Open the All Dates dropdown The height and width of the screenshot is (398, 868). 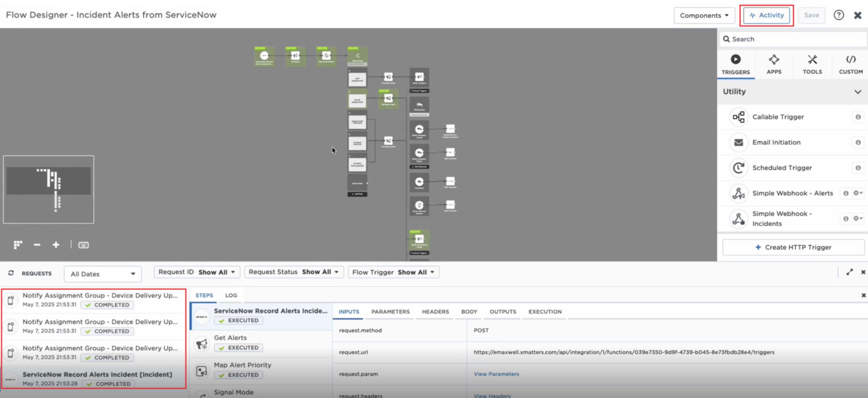[103, 274]
